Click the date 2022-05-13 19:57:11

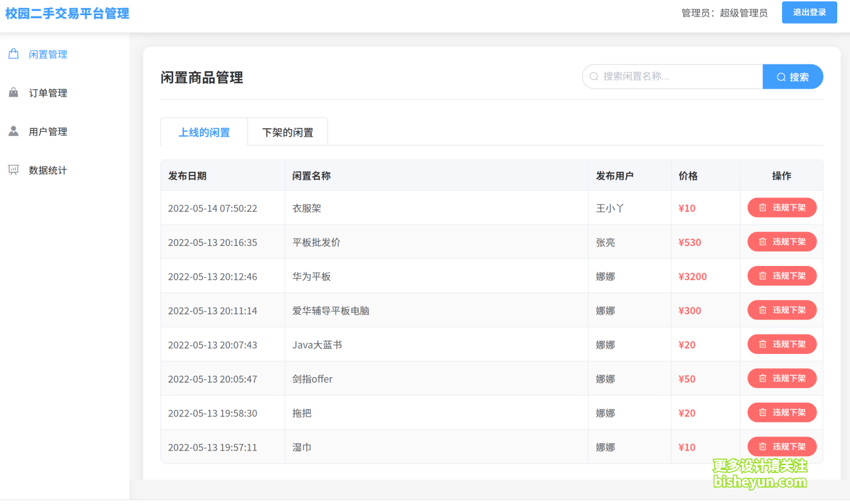coord(212,448)
